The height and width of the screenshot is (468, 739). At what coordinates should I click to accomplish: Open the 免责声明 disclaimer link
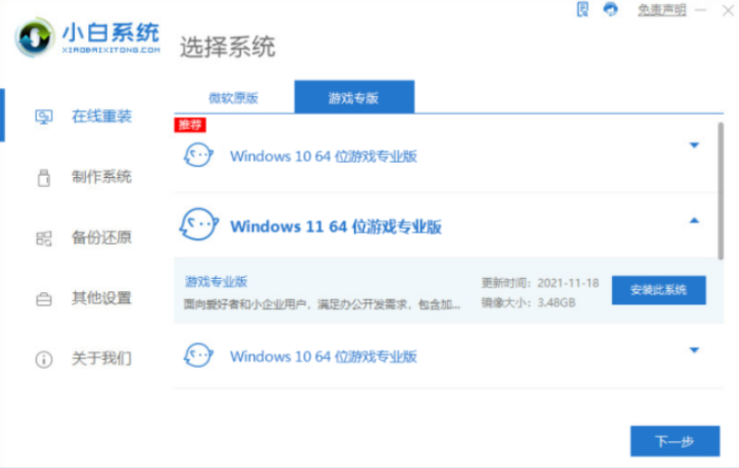pyautogui.click(x=662, y=10)
